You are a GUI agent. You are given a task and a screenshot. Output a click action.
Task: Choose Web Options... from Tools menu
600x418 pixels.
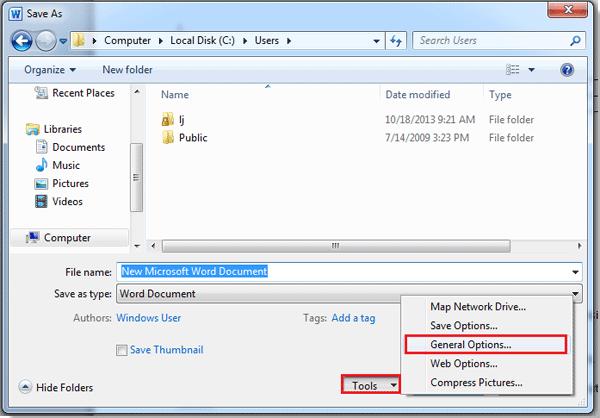pyautogui.click(x=464, y=364)
